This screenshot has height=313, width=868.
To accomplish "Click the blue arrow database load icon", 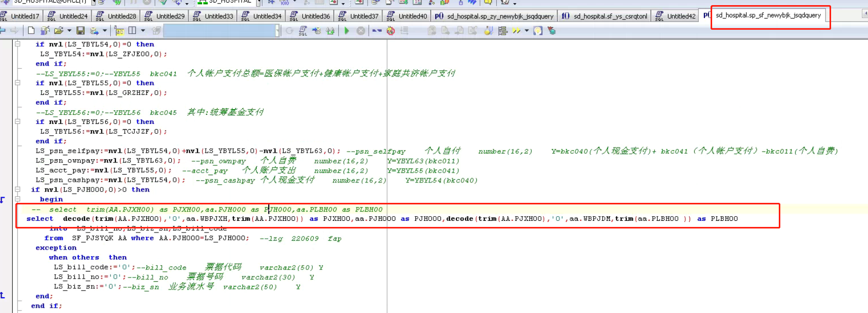I will [x=317, y=31].
